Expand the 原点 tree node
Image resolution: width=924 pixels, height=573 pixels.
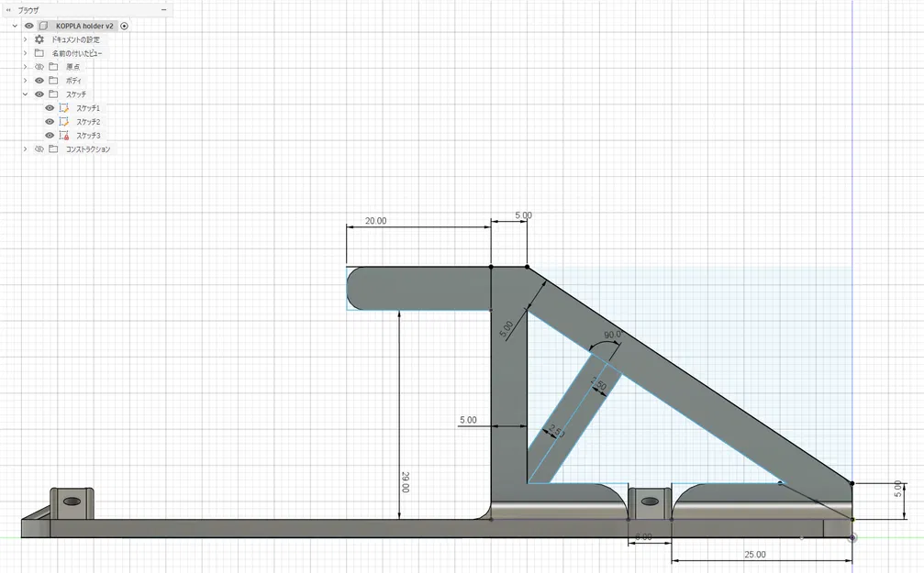point(25,66)
